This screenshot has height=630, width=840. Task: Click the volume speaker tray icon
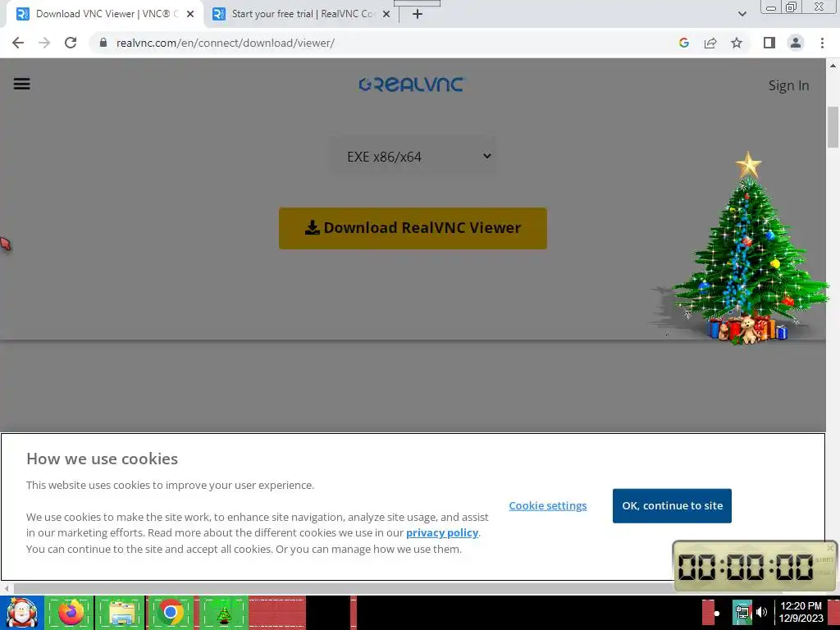(762, 613)
